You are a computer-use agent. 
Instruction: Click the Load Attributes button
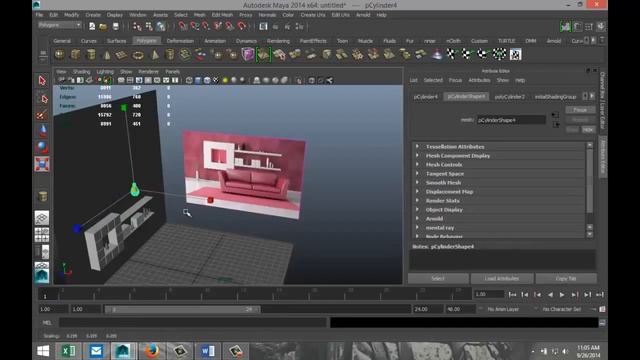502,278
